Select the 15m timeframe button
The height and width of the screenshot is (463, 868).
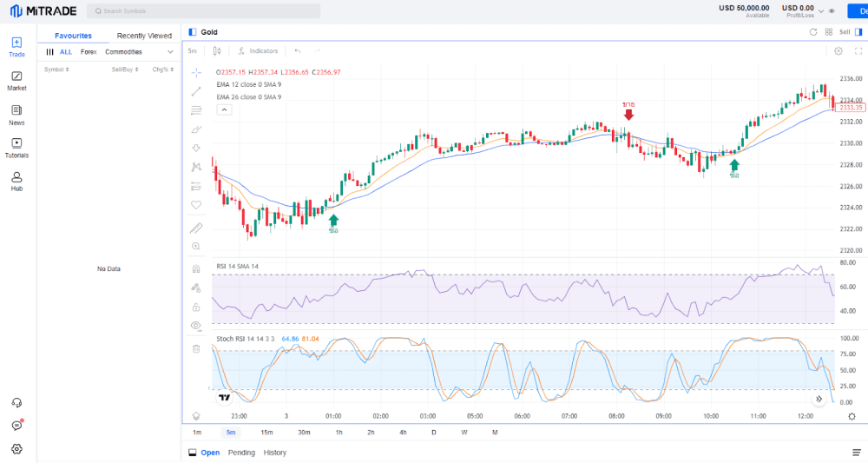[x=266, y=432]
